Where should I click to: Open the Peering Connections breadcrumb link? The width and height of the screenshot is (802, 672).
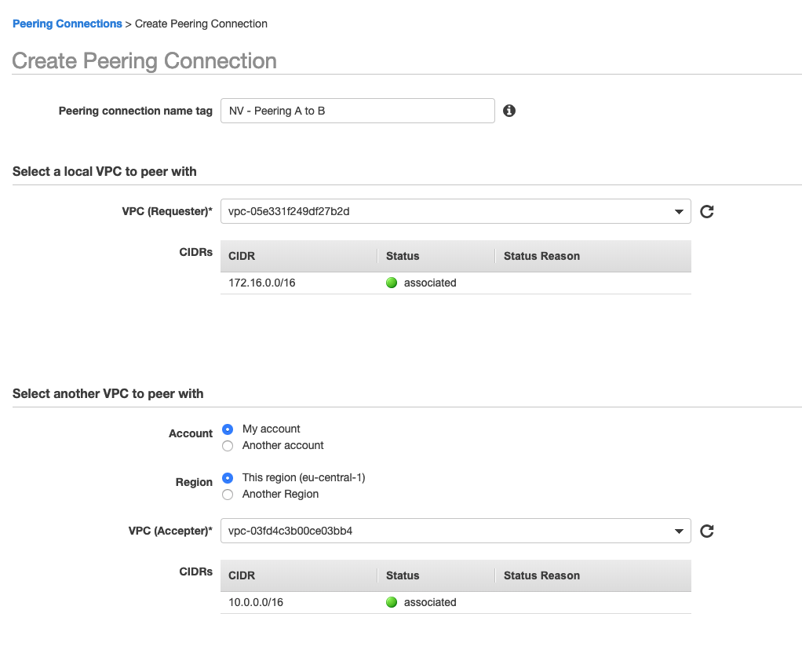tap(67, 24)
